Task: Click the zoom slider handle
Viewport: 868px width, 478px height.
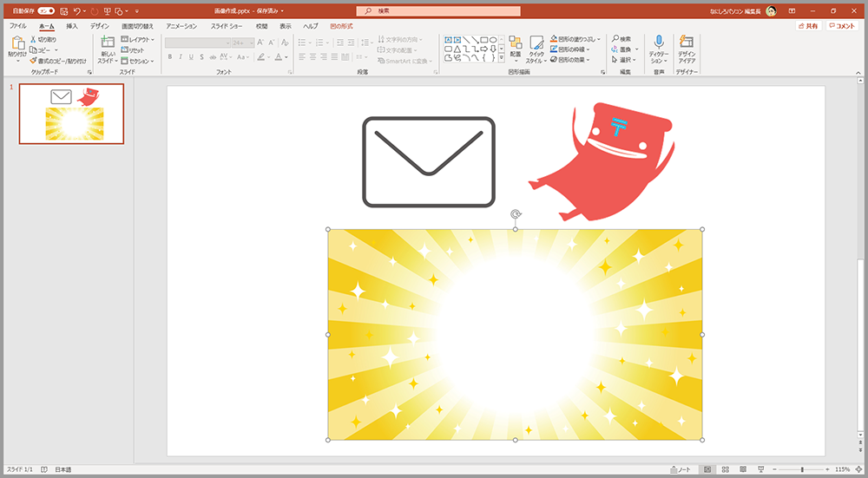Action: pos(801,469)
